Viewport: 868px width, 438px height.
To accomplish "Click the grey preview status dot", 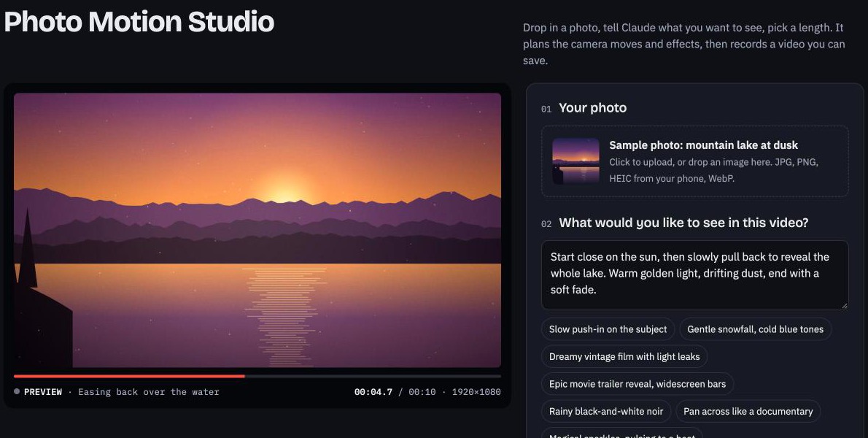I will 17,391.
